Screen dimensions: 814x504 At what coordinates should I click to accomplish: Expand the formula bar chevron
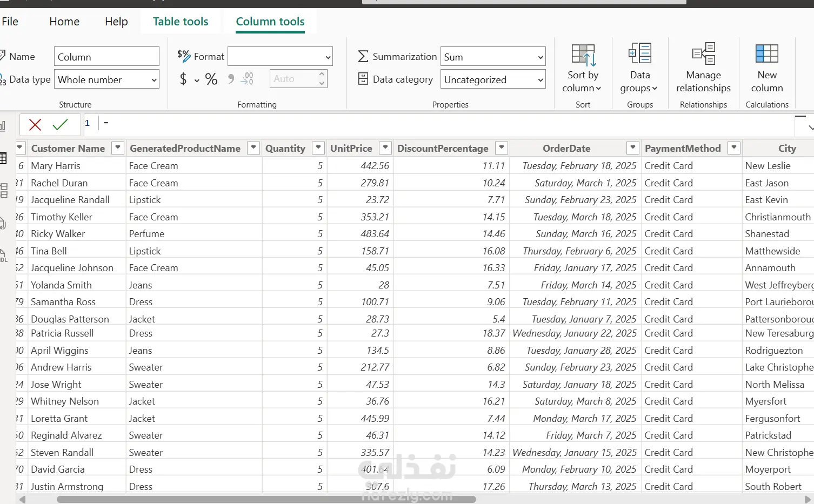pos(810,127)
